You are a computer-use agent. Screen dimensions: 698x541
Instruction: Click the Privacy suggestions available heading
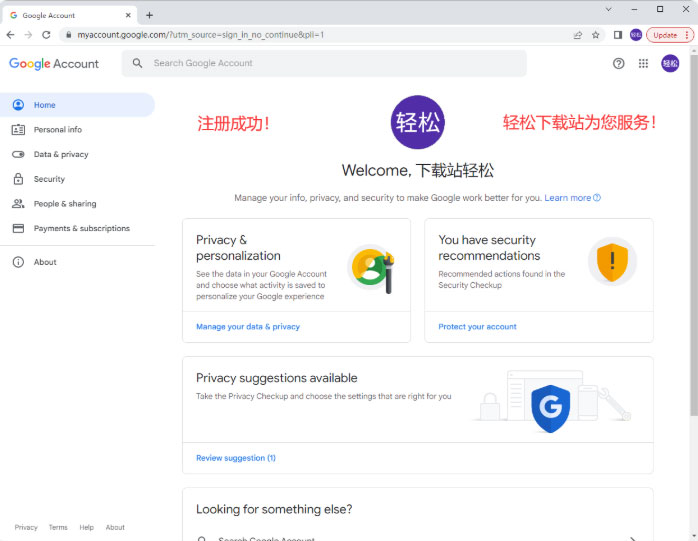[x=276, y=378]
